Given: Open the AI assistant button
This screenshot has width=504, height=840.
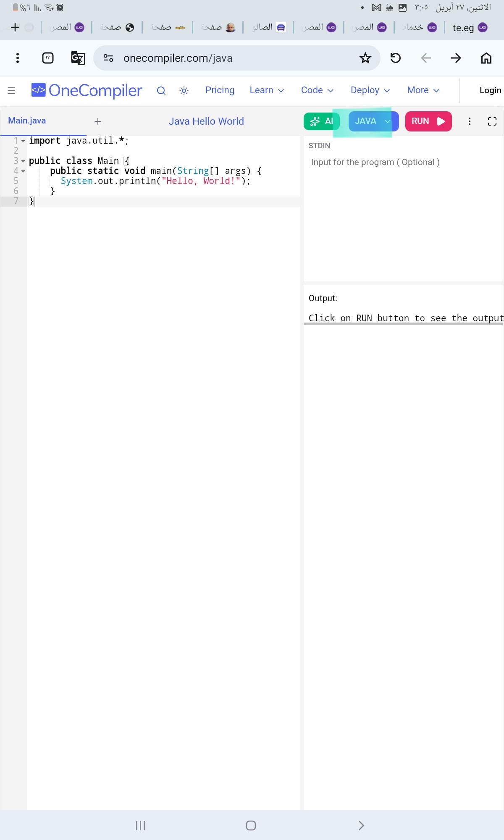Looking at the screenshot, I should [x=321, y=121].
